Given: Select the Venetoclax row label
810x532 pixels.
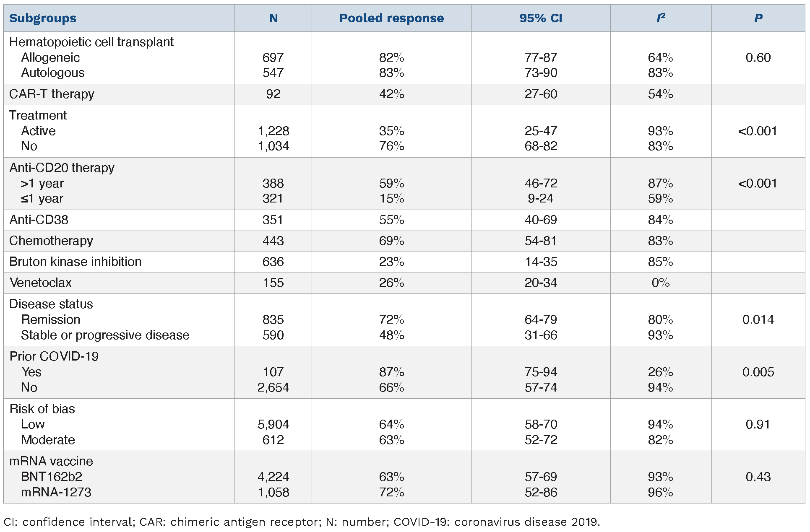Looking at the screenshot, I should [x=41, y=283].
